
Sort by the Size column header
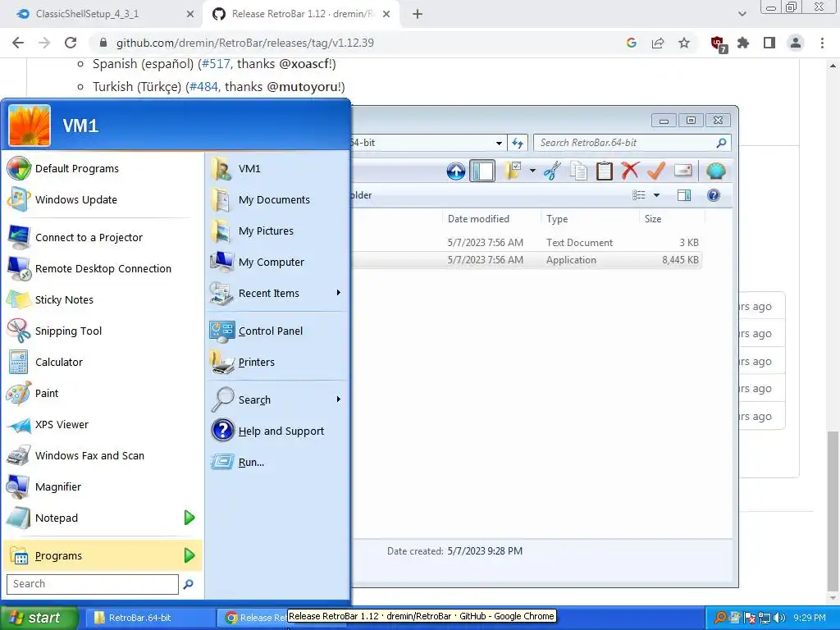coord(653,218)
